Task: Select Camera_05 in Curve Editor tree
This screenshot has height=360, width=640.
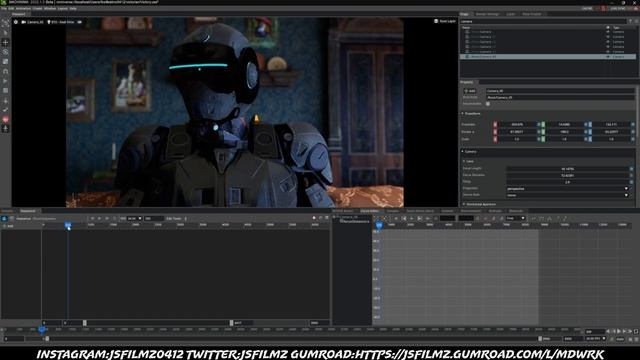Action: tap(350, 217)
